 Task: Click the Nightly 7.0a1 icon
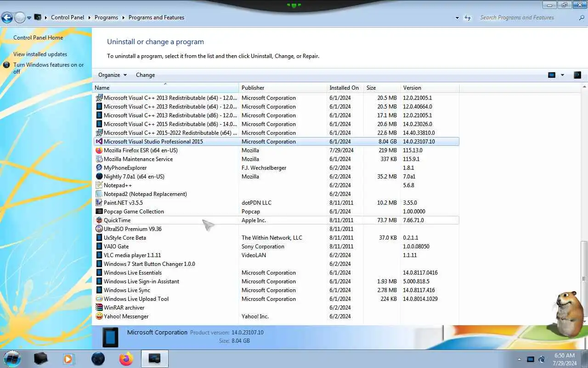[99, 177]
